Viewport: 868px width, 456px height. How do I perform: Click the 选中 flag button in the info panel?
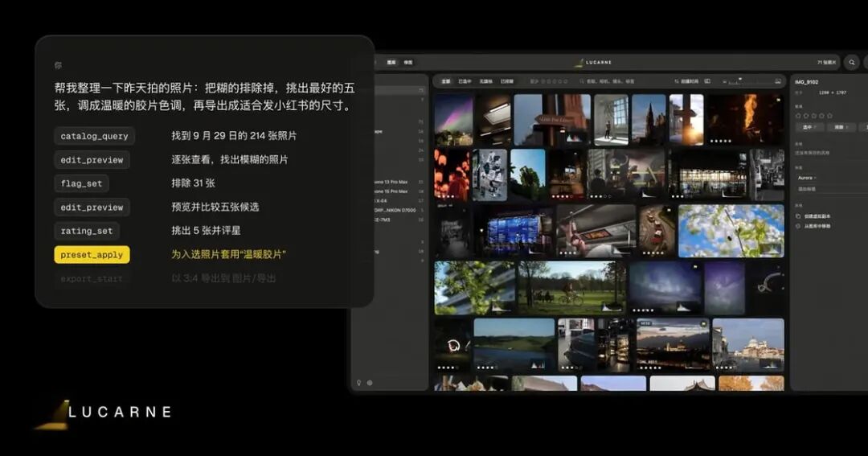point(809,127)
